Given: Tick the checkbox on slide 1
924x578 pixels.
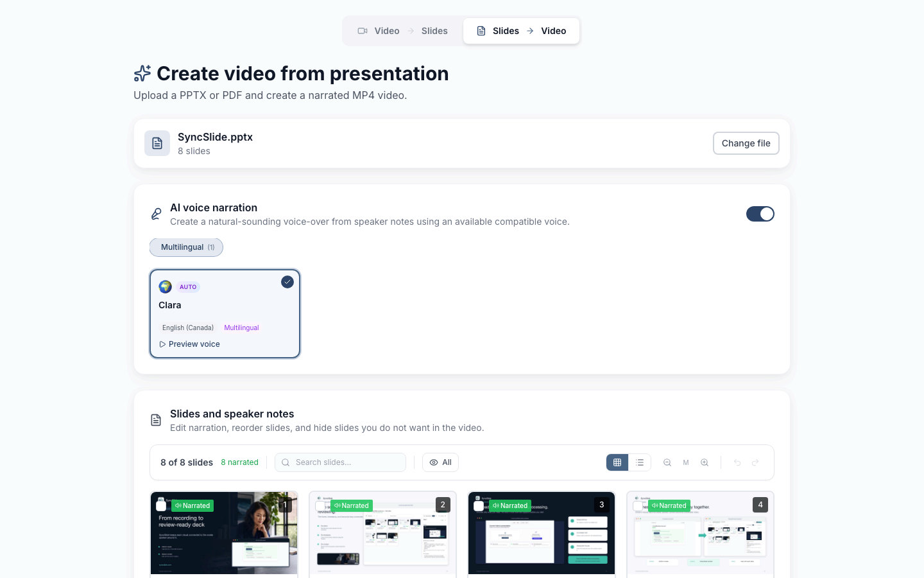Looking at the screenshot, I should 161,506.
